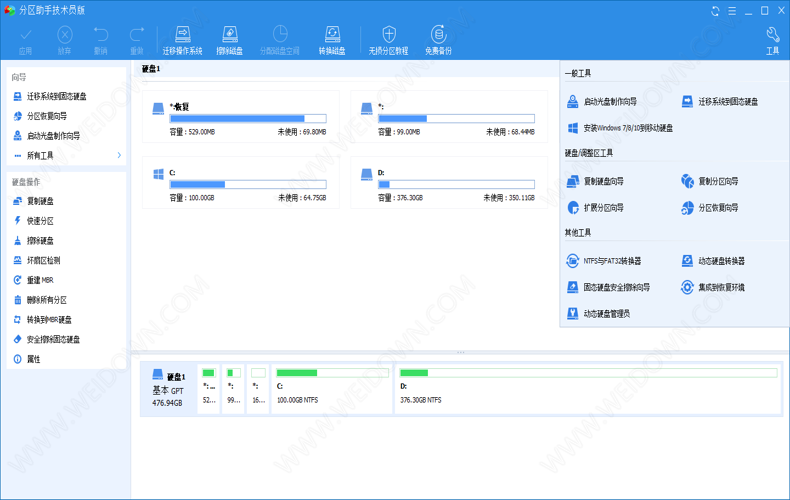Click the C: usage bar in the C: card
The width and height of the screenshot is (790, 500).
pyautogui.click(x=248, y=184)
